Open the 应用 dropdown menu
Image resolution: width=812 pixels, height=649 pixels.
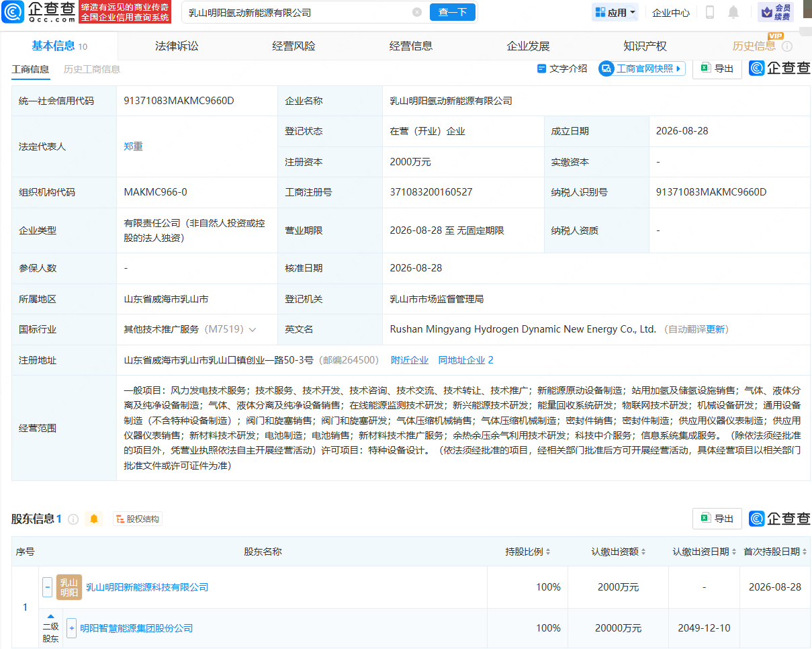[615, 12]
